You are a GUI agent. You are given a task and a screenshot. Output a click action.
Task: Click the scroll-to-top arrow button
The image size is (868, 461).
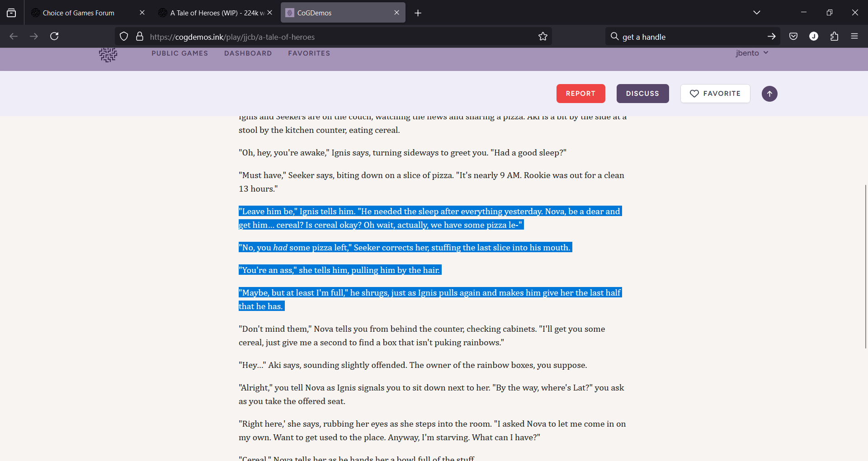point(769,94)
